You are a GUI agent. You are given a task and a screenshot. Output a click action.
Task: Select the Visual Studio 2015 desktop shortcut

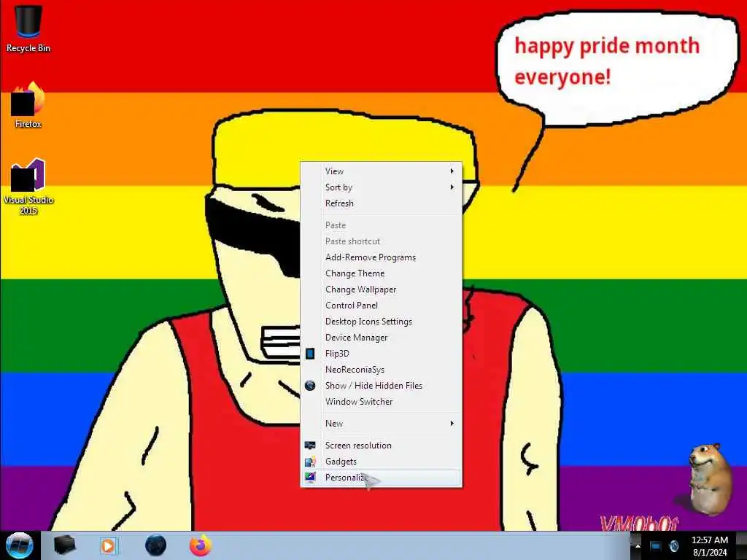(x=28, y=186)
